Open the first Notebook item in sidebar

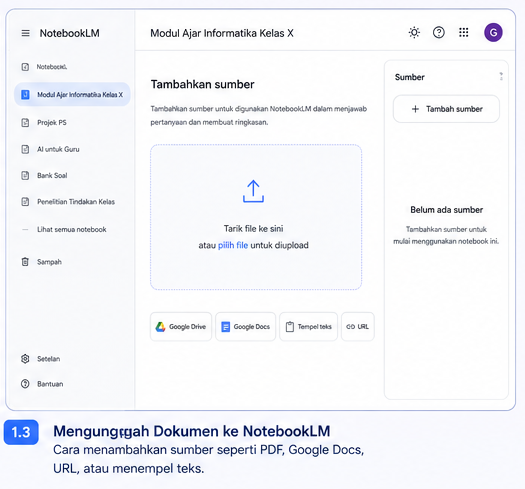point(44,67)
